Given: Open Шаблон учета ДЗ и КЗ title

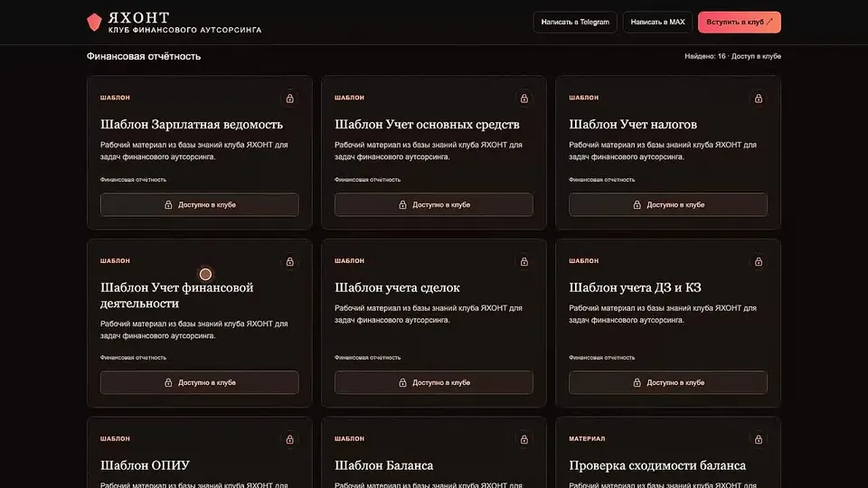Looking at the screenshot, I should point(635,287).
